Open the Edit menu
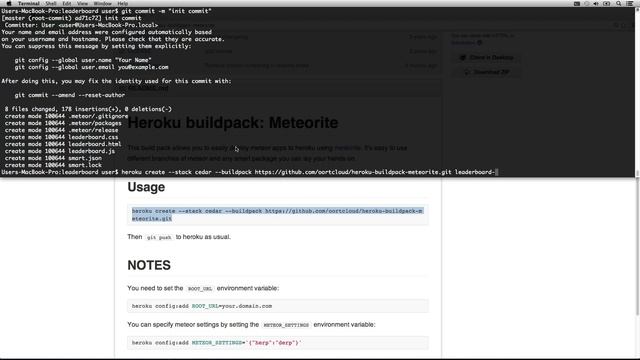640x360 pixels. [x=67, y=3]
